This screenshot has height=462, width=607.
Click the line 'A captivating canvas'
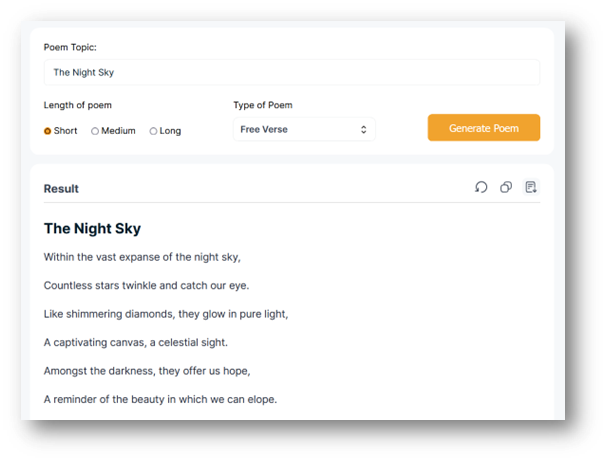point(135,342)
